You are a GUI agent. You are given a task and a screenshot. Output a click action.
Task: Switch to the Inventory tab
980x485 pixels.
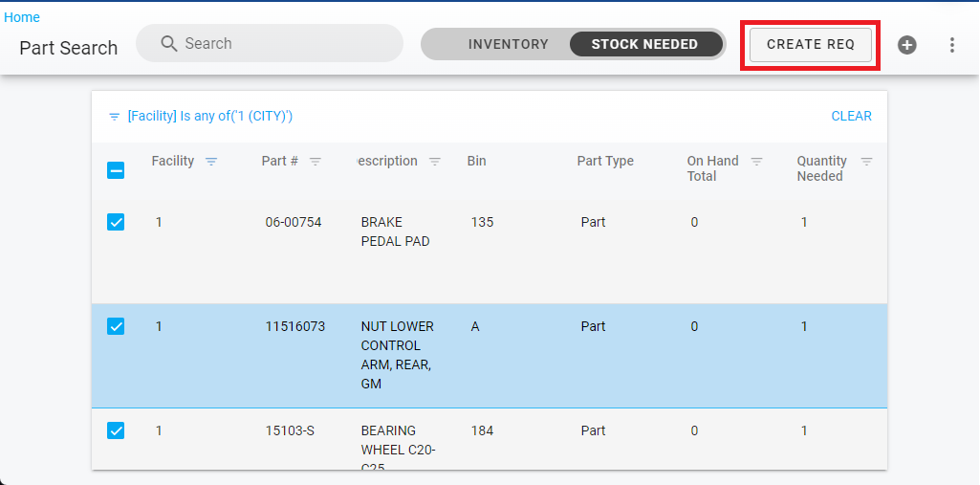[x=508, y=44]
